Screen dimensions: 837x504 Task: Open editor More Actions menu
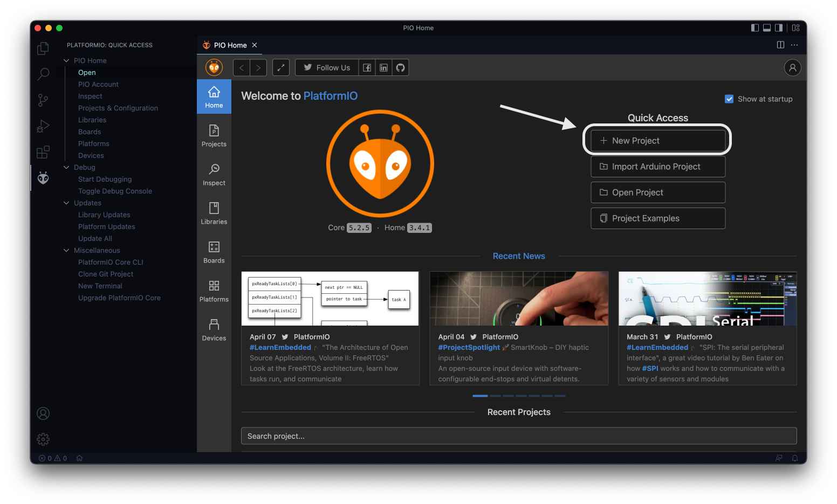click(x=794, y=45)
